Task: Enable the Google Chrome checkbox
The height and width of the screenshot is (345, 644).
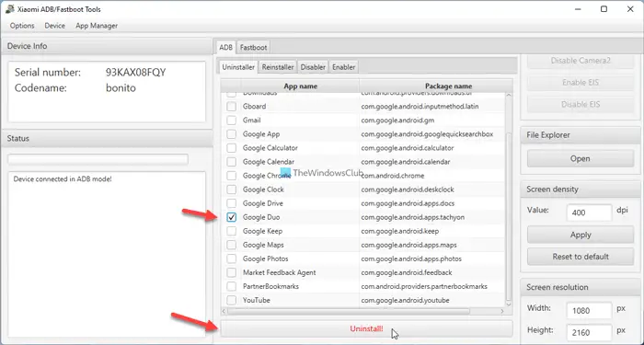Action: click(x=232, y=176)
